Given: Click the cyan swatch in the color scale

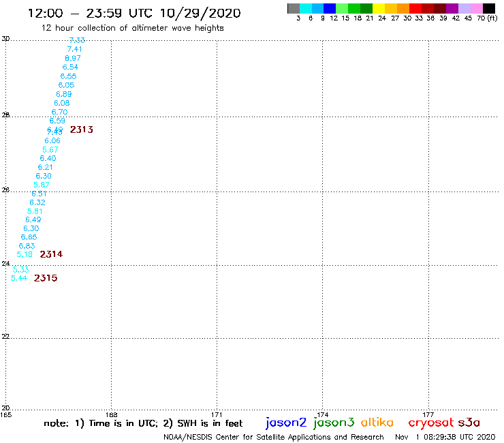Looking at the screenshot, I should pos(306,8).
